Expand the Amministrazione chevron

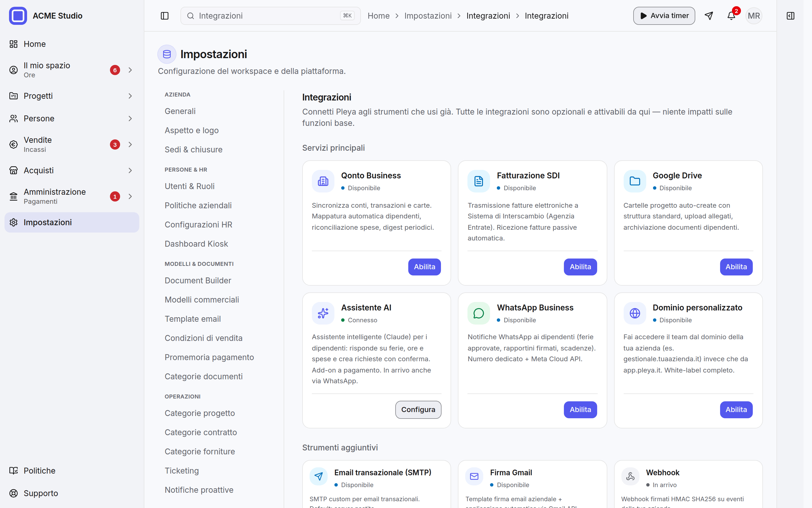click(x=130, y=196)
